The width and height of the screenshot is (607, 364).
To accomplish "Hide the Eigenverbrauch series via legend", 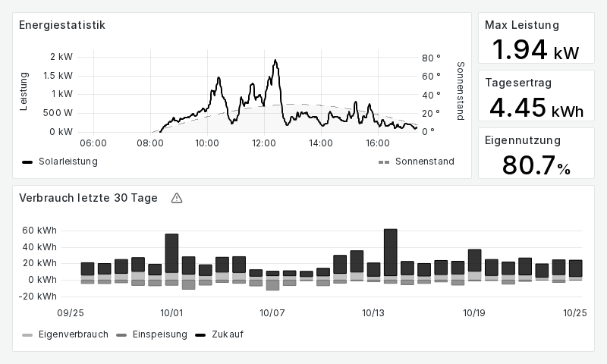I will [65, 334].
